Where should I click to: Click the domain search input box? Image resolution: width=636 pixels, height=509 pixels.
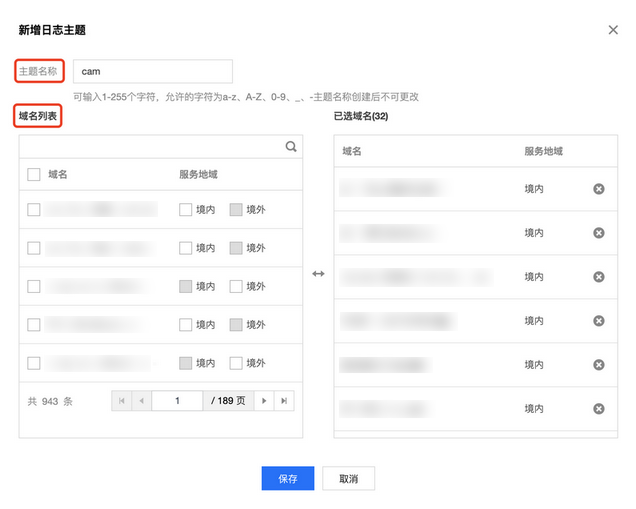coord(150,146)
